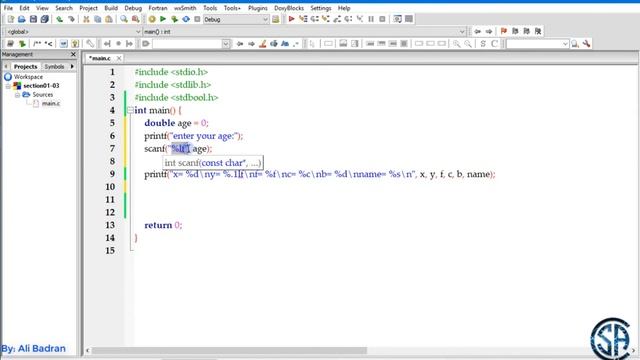The image size is (640, 360).
Task: Click the Rebuild icon
Action: point(186,19)
